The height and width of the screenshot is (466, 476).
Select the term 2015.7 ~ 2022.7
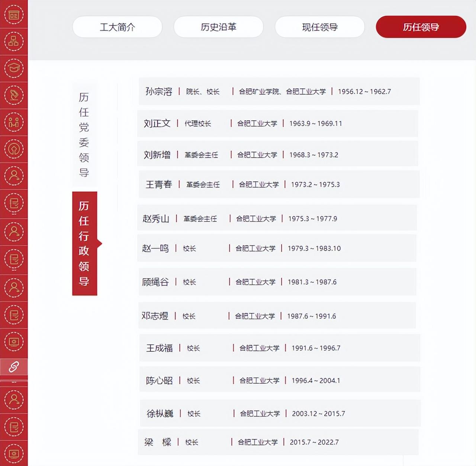pos(314,442)
